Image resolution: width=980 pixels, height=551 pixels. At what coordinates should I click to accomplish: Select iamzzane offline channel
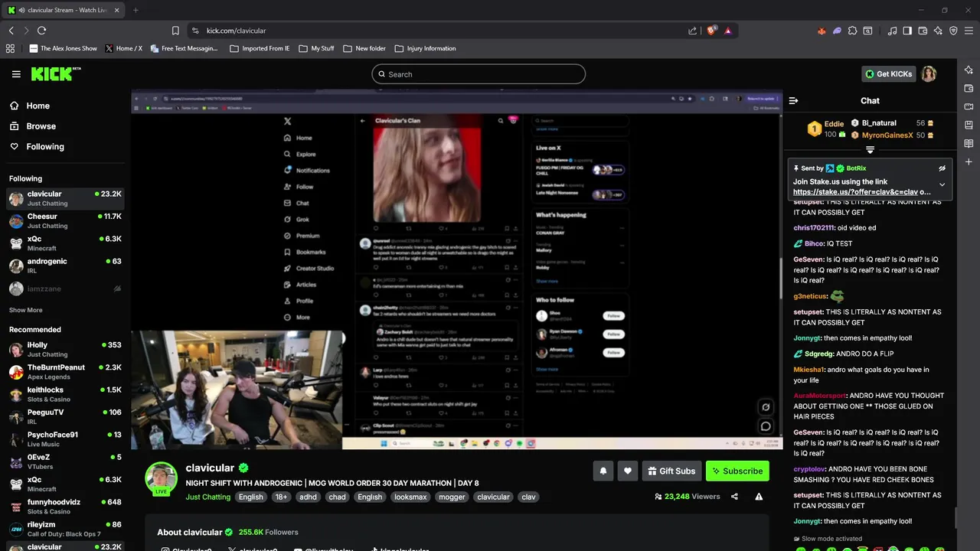click(x=65, y=289)
